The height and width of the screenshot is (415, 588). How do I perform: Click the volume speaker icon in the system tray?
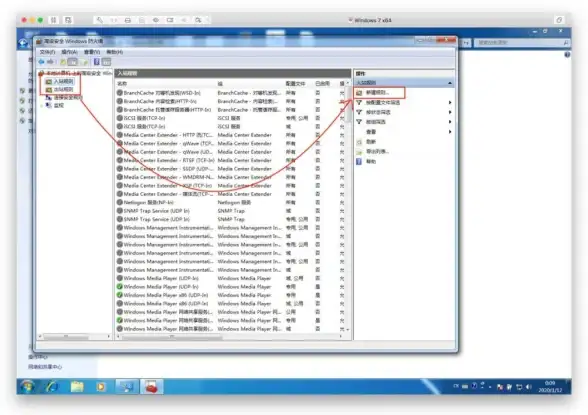[x=529, y=387]
